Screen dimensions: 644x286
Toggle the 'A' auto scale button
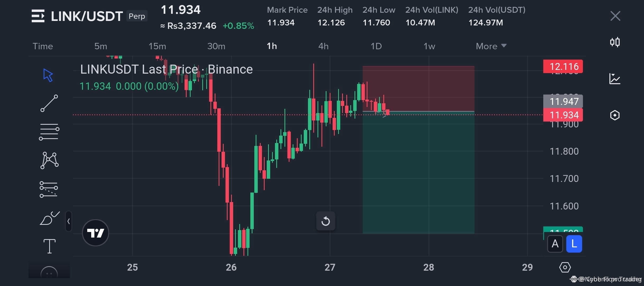555,244
